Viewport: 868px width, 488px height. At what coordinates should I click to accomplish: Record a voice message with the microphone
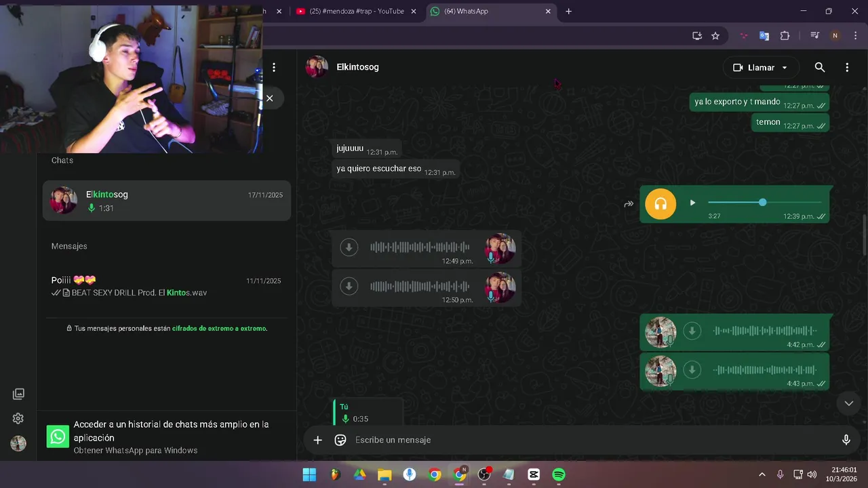[846, 440]
